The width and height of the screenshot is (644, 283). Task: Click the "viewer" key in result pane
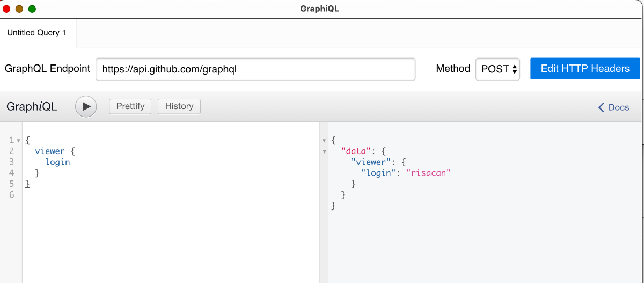(370, 162)
